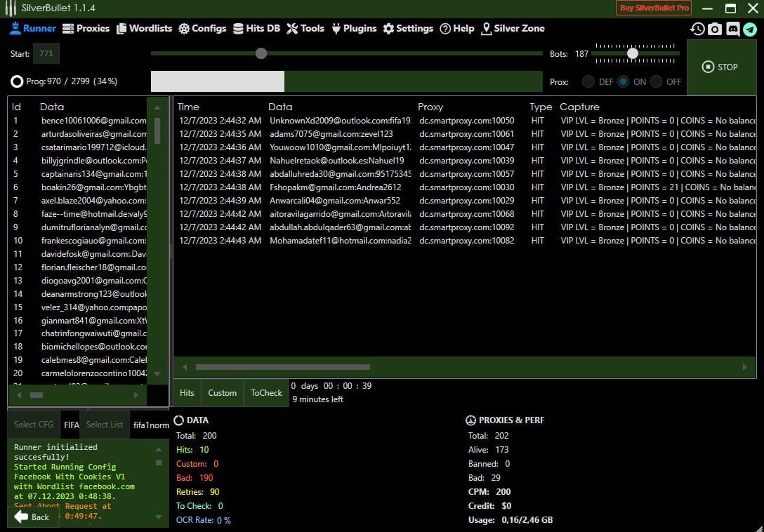Click wordlist down scroll arrow
This screenshot has width=764, height=532.
pyautogui.click(x=157, y=373)
